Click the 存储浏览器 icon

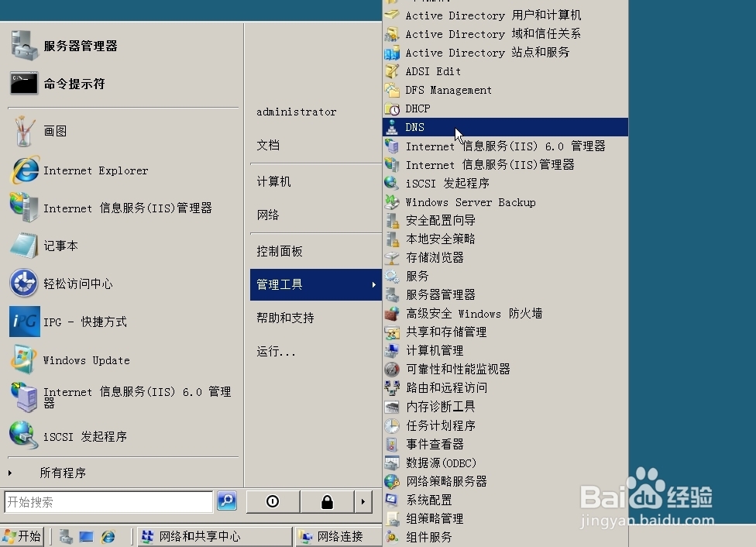[x=392, y=257]
